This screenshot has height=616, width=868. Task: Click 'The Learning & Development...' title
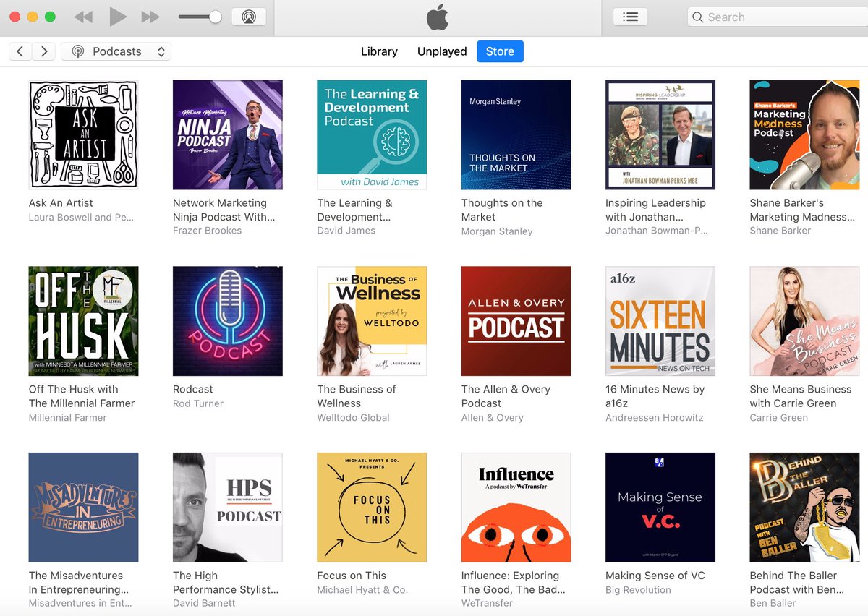(x=355, y=210)
